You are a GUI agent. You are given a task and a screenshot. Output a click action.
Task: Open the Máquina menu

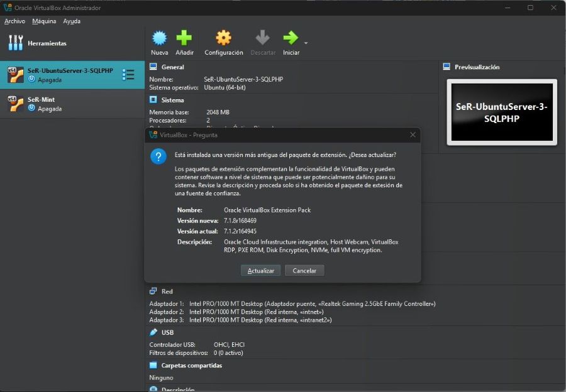pos(44,21)
